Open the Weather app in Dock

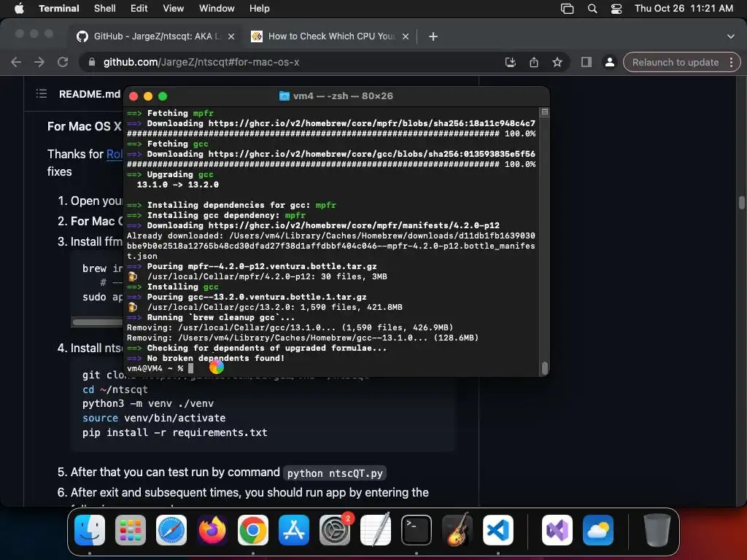[598, 530]
